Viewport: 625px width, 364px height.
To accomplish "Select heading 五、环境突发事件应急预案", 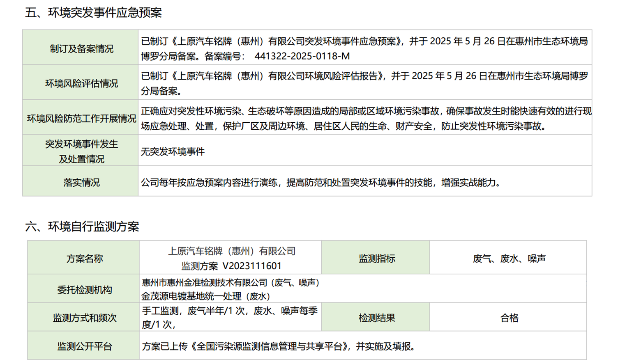I will [93, 13].
